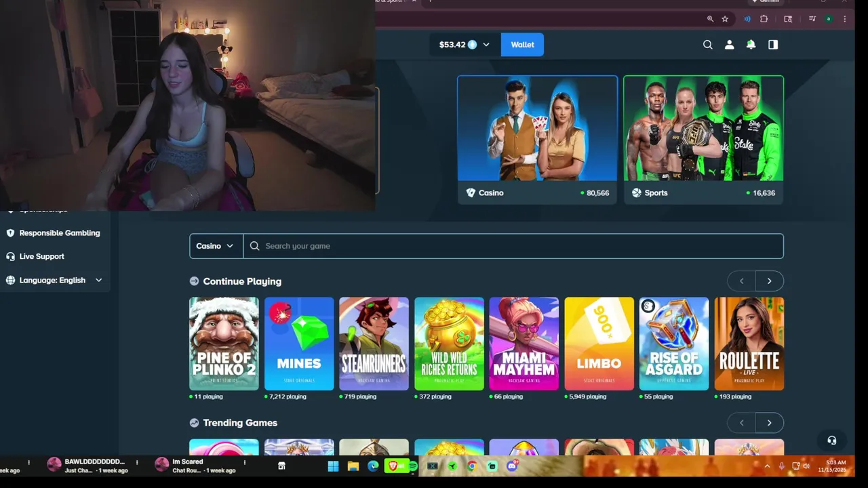The image size is (868, 488).
Task: Click the taskbar microphone icon
Action: (782, 466)
